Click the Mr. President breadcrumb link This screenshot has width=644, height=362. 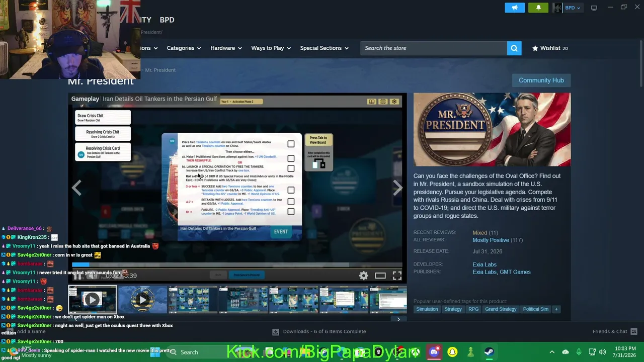160,70
